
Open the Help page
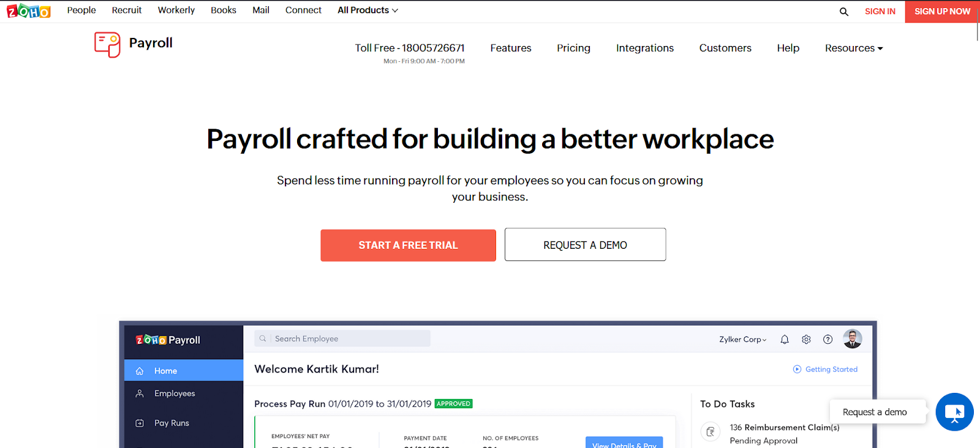[x=788, y=48]
